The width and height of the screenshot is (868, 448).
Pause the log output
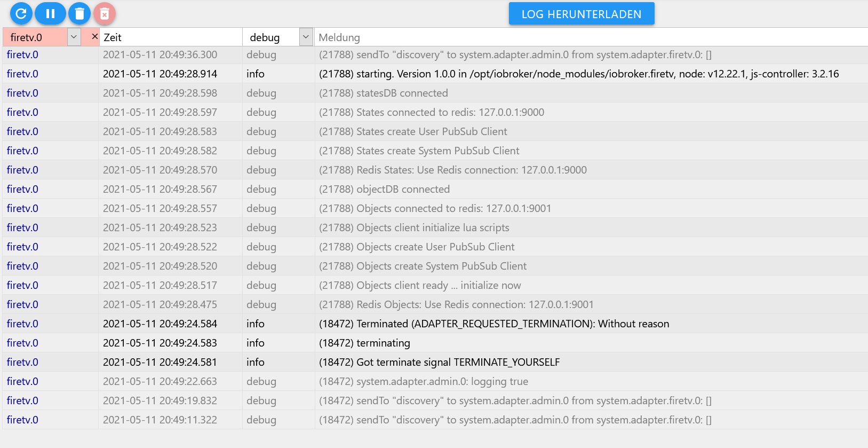coord(51,13)
